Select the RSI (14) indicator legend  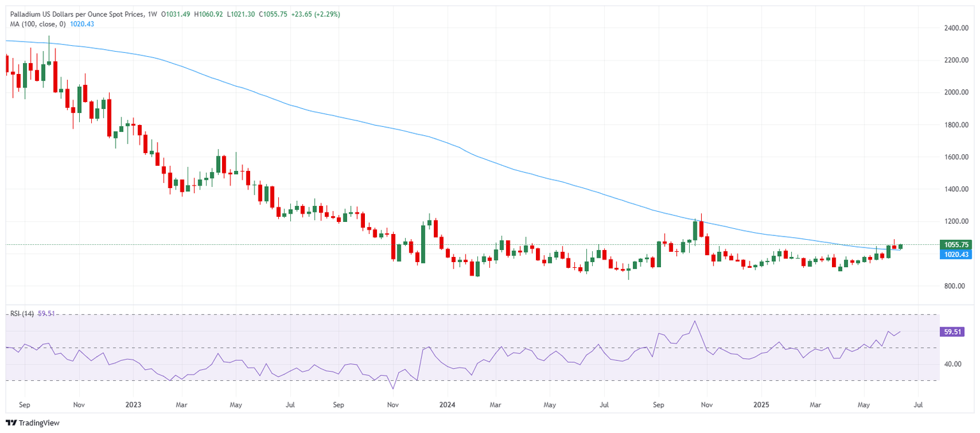pos(21,313)
